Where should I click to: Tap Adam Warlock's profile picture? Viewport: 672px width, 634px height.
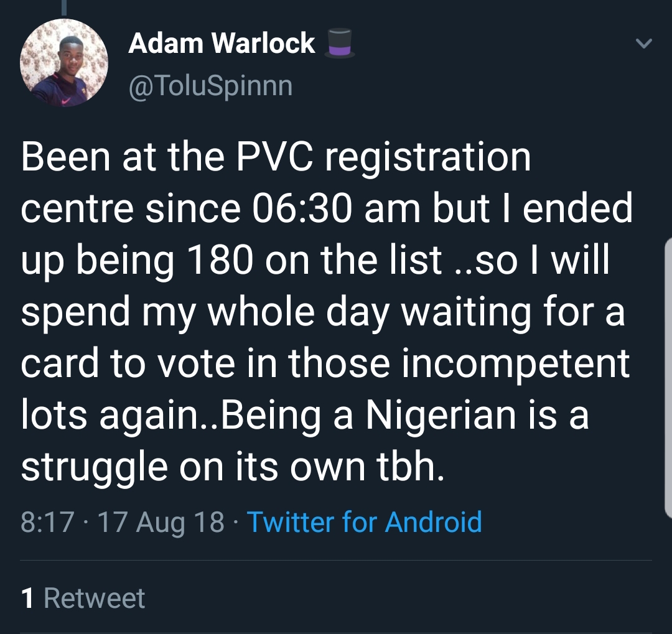(x=64, y=63)
